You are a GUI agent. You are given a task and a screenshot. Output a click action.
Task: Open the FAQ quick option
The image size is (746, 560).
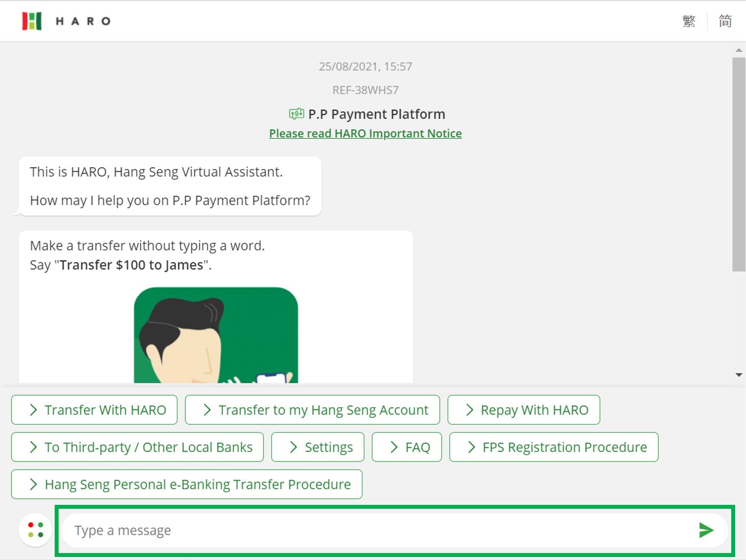click(407, 447)
